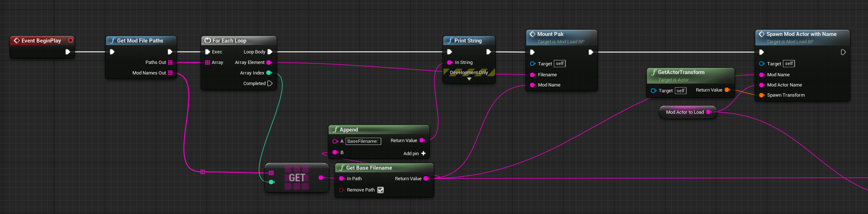Click Spawn Mod Actor Target pin
Screen dimensions: 868x214
tap(762, 64)
